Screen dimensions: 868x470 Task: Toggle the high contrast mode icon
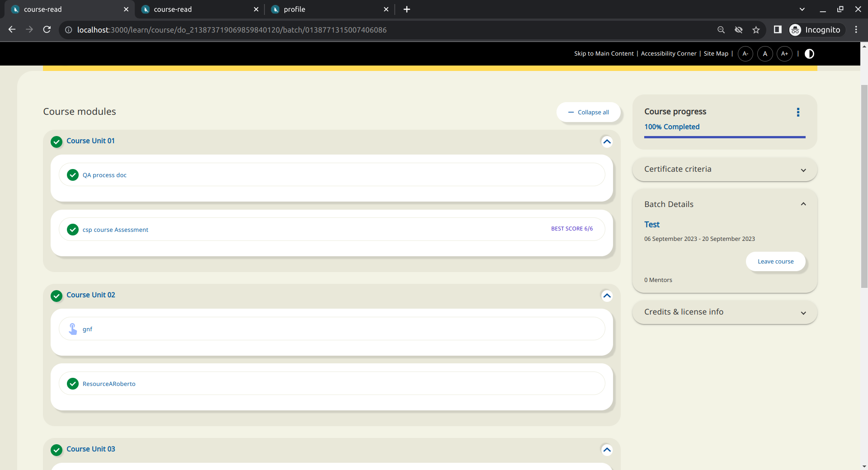pyautogui.click(x=809, y=54)
